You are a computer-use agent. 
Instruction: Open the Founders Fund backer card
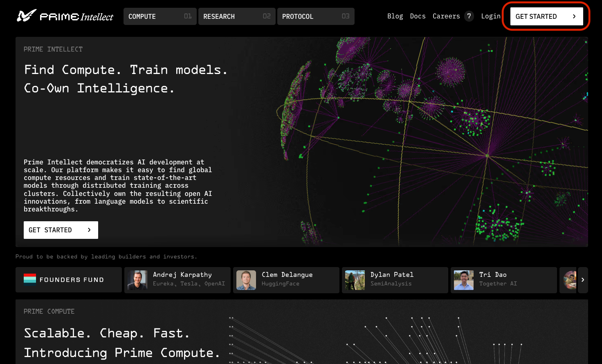[69, 280]
